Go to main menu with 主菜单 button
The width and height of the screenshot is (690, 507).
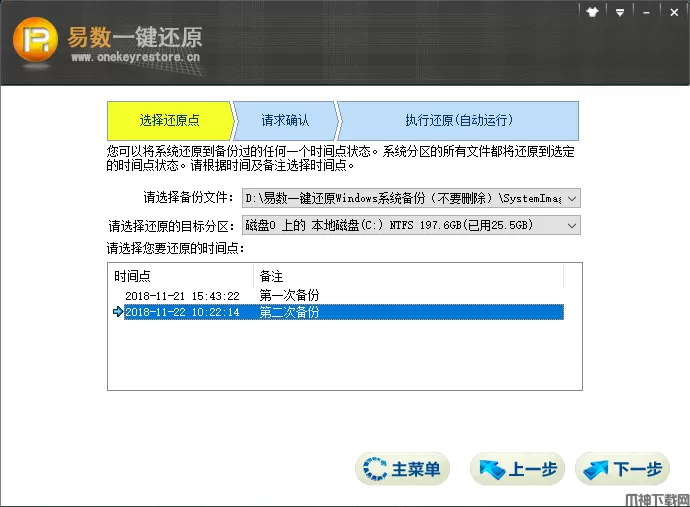click(402, 469)
